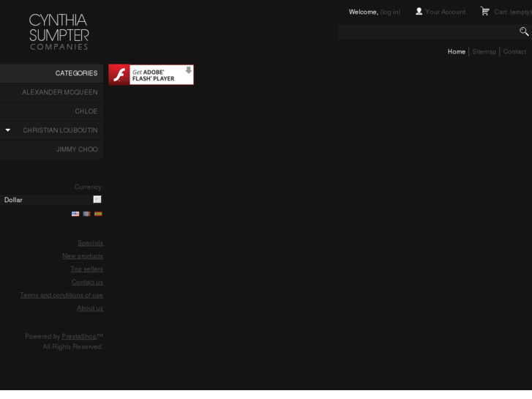Select the middle flag language icon
The width and height of the screenshot is (532, 399).
[87, 214]
